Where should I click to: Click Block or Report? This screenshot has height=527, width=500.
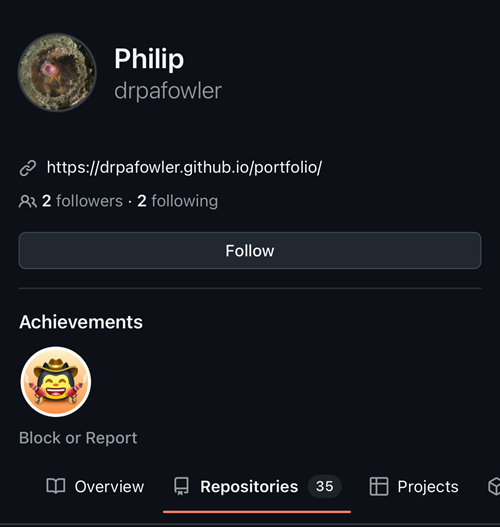[x=78, y=438]
